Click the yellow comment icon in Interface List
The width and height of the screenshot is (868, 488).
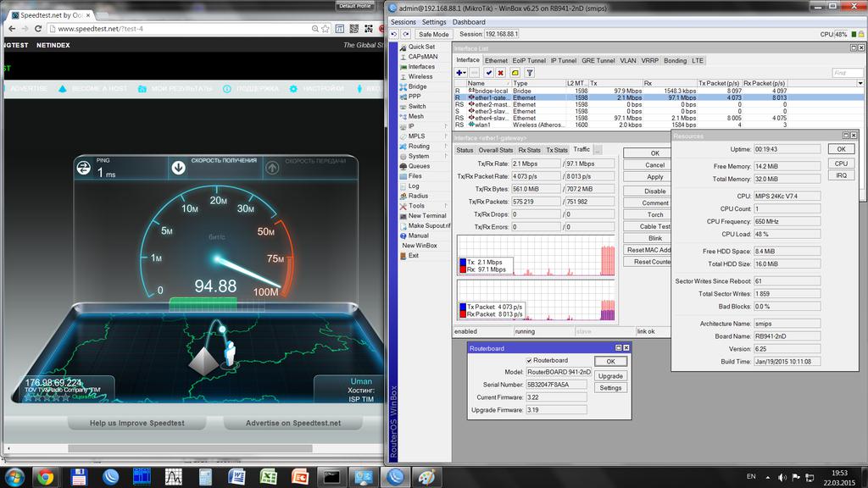[x=515, y=73]
